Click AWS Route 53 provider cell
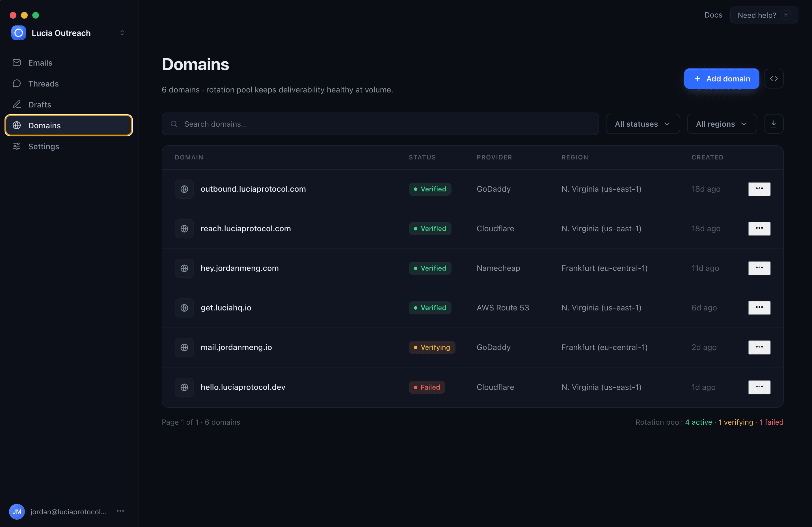 click(503, 308)
